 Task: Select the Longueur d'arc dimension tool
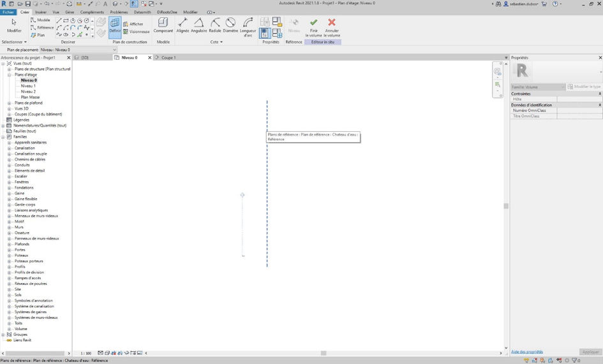click(248, 27)
